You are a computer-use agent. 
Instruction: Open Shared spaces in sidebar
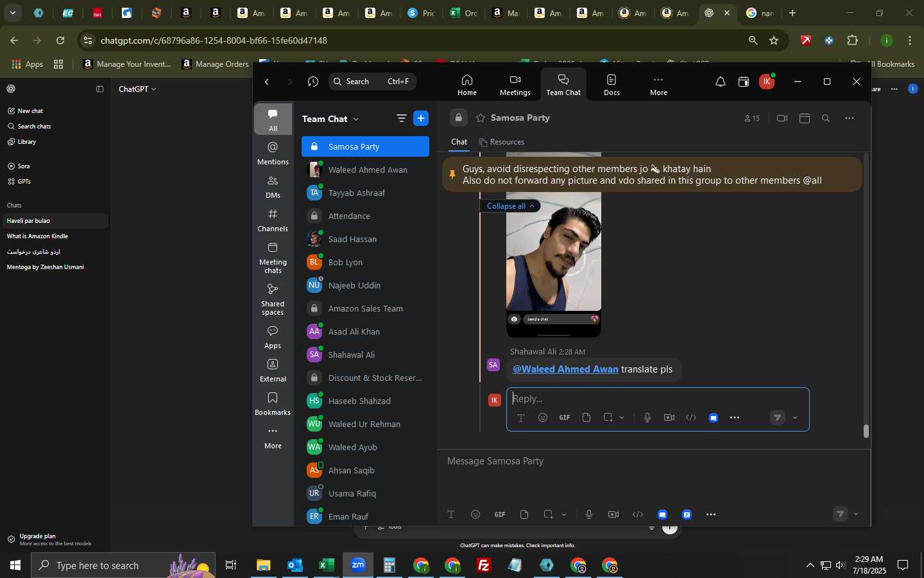pyautogui.click(x=273, y=299)
